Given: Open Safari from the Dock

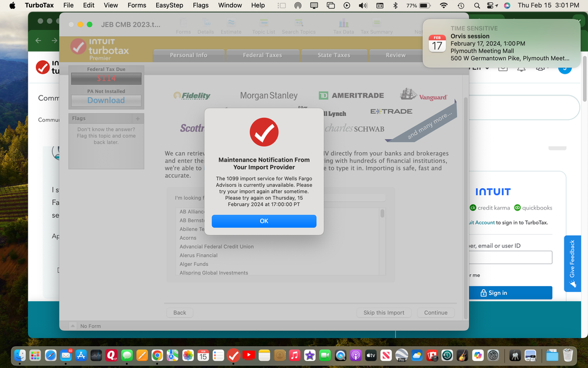Looking at the screenshot, I should [51, 355].
